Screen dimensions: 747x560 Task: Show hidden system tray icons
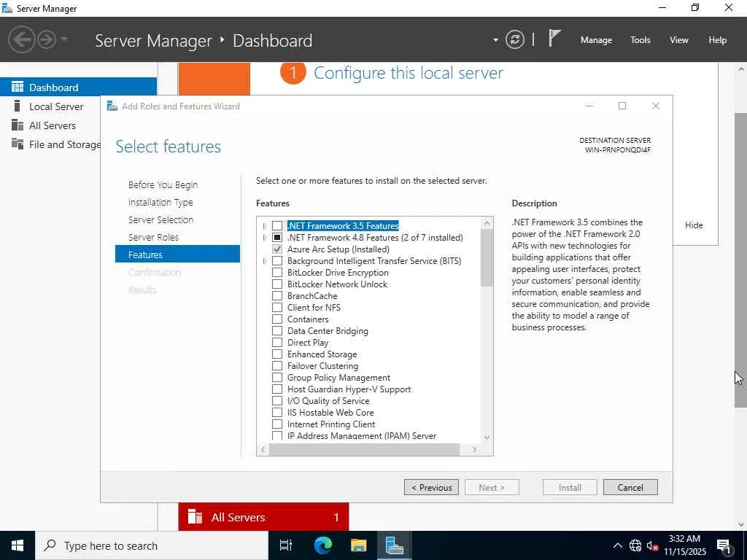617,545
